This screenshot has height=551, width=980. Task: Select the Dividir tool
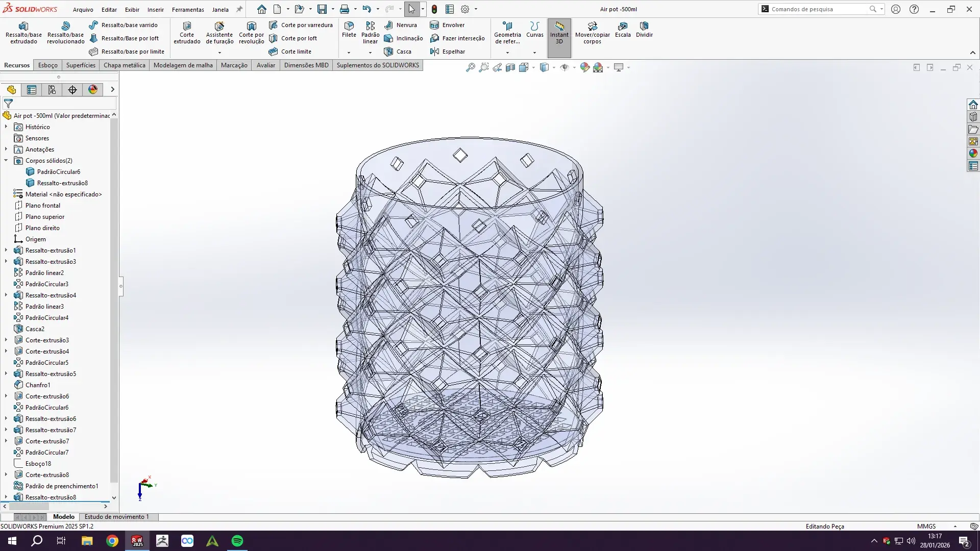click(x=644, y=30)
